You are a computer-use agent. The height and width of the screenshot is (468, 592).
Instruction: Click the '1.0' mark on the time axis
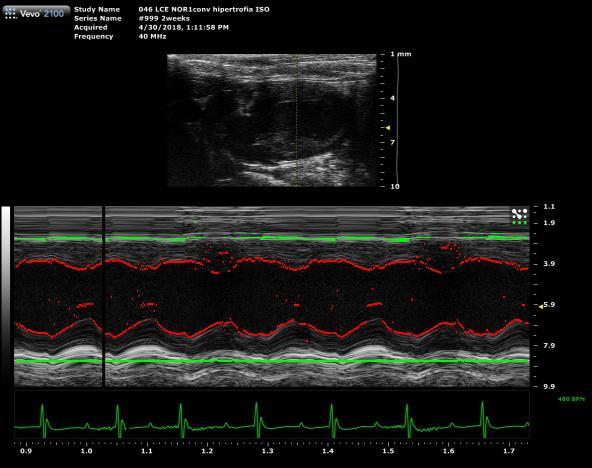[x=86, y=451]
